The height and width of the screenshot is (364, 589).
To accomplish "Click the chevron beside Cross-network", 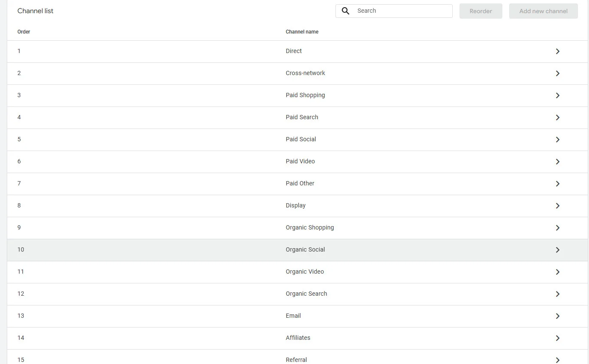I will click(558, 73).
